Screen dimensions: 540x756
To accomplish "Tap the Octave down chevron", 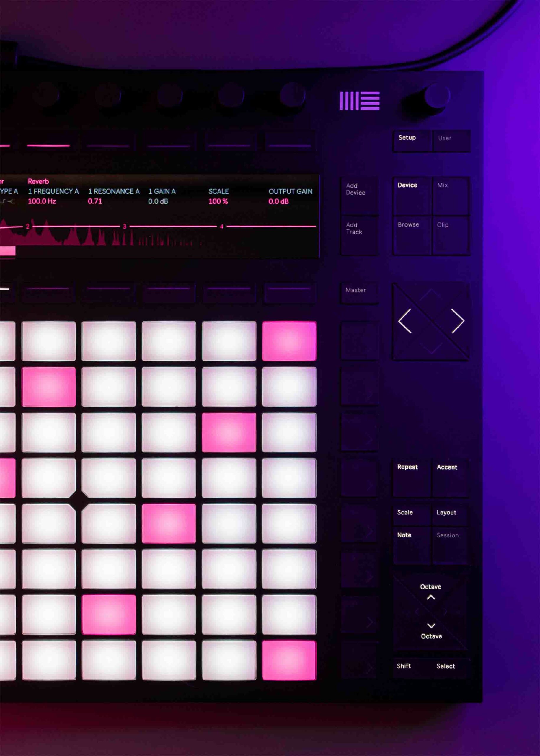I will pyautogui.click(x=431, y=626).
